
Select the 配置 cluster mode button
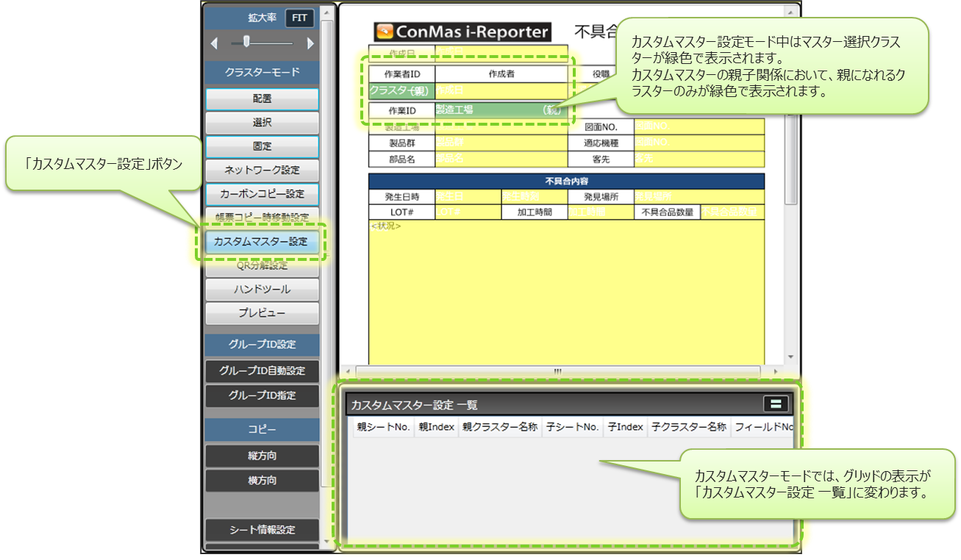[x=262, y=98]
